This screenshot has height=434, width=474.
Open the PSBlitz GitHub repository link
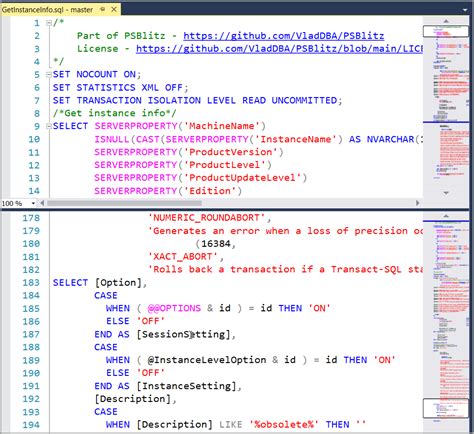(x=284, y=36)
